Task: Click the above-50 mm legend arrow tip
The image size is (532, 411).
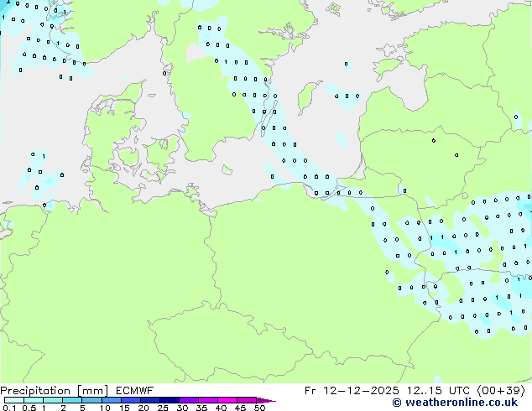Action: coord(266,400)
